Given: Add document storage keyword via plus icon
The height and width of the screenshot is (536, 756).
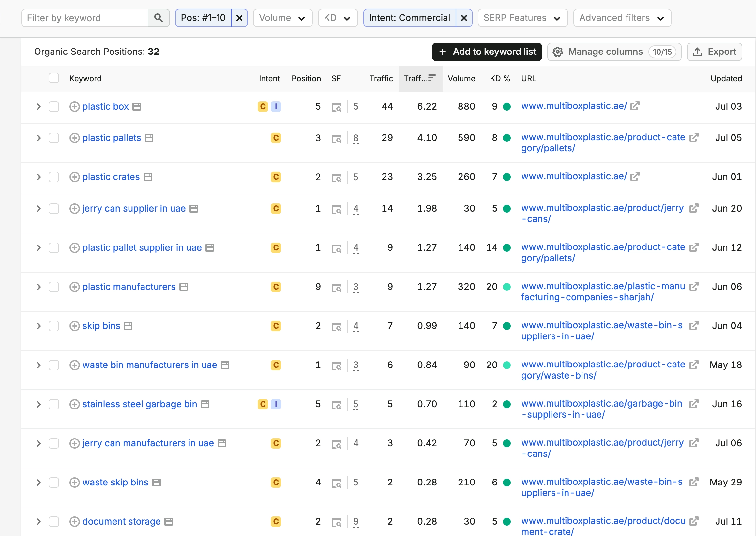Looking at the screenshot, I should pyautogui.click(x=75, y=521).
